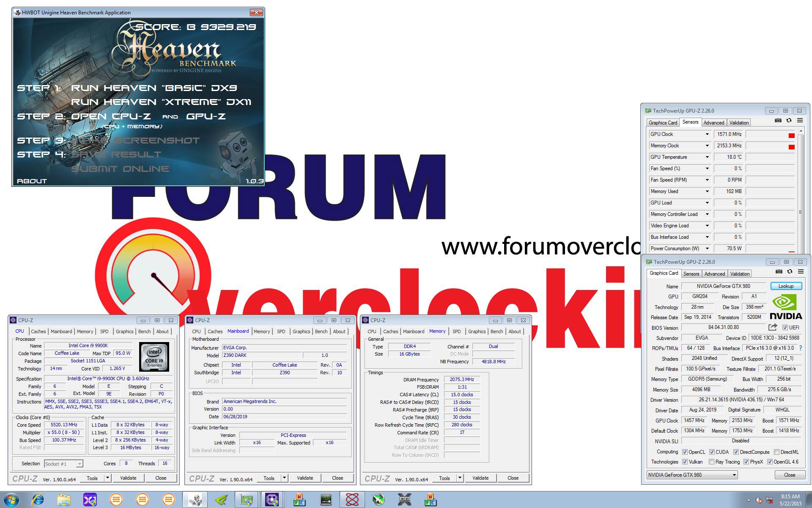Click the Bus Interface question mark icon
The height and width of the screenshot is (508, 812).
click(800, 348)
